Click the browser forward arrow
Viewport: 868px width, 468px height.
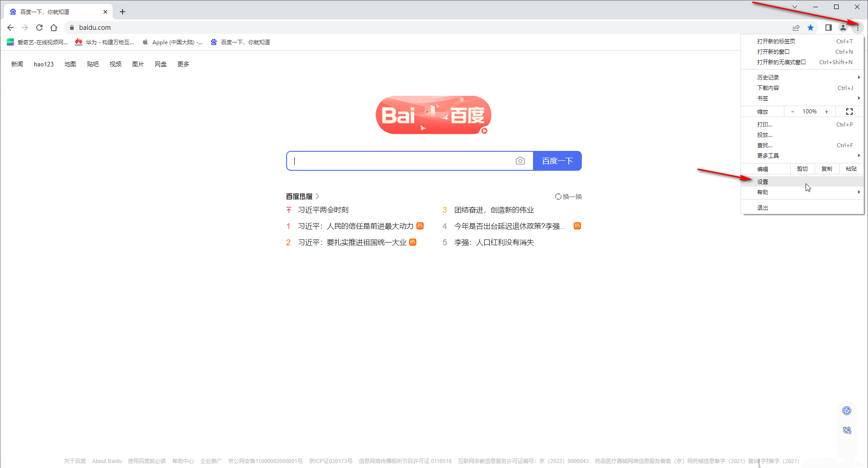point(25,28)
